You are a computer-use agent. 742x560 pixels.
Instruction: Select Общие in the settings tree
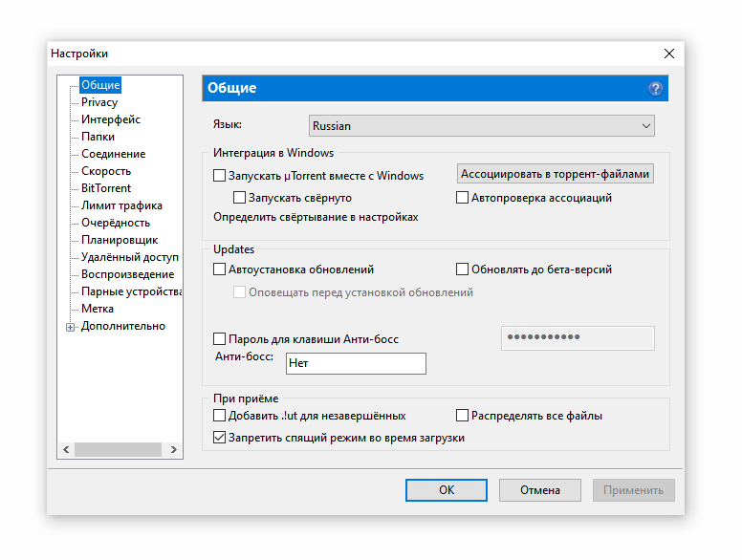click(x=100, y=85)
